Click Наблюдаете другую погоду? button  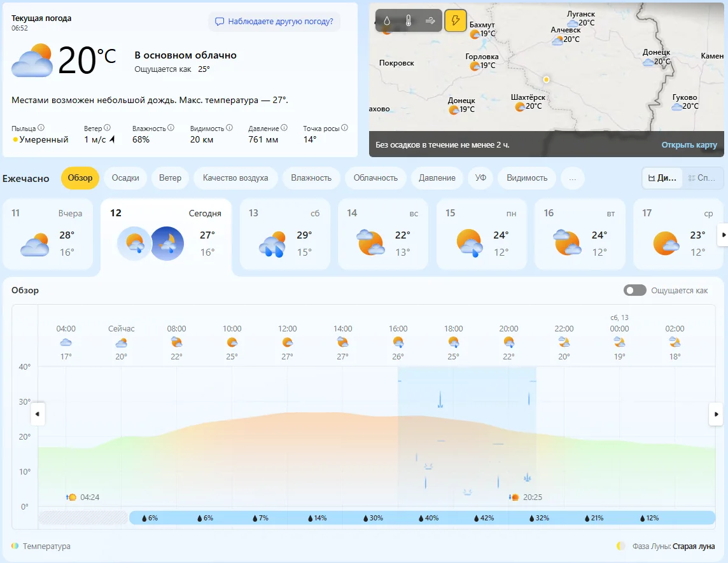coord(274,22)
